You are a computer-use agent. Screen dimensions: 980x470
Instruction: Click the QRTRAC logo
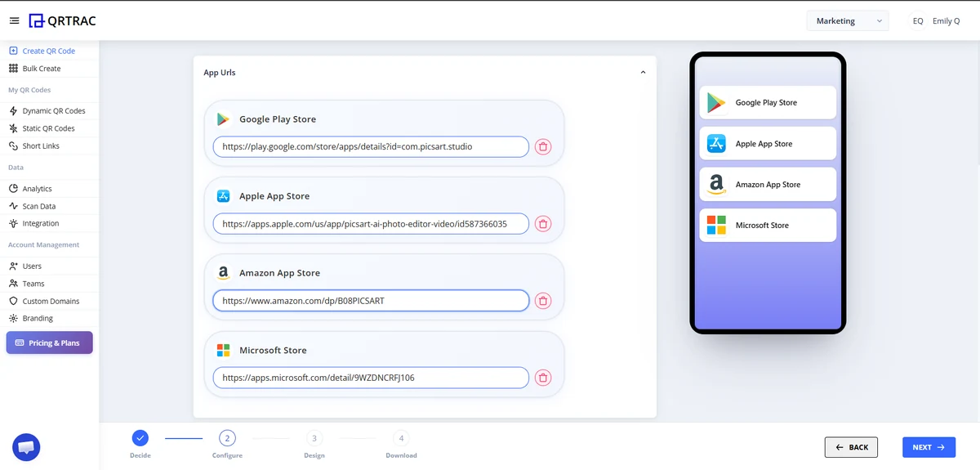pos(62,21)
